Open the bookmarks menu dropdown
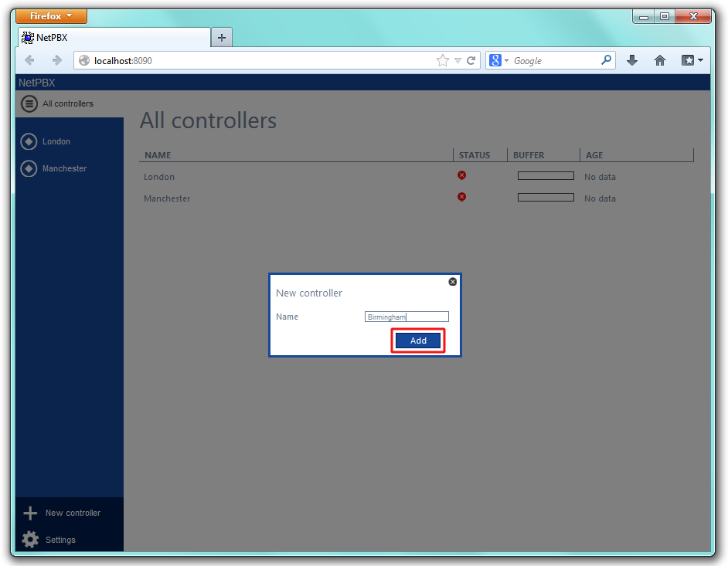Image resolution: width=728 pixels, height=566 pixels. click(692, 60)
